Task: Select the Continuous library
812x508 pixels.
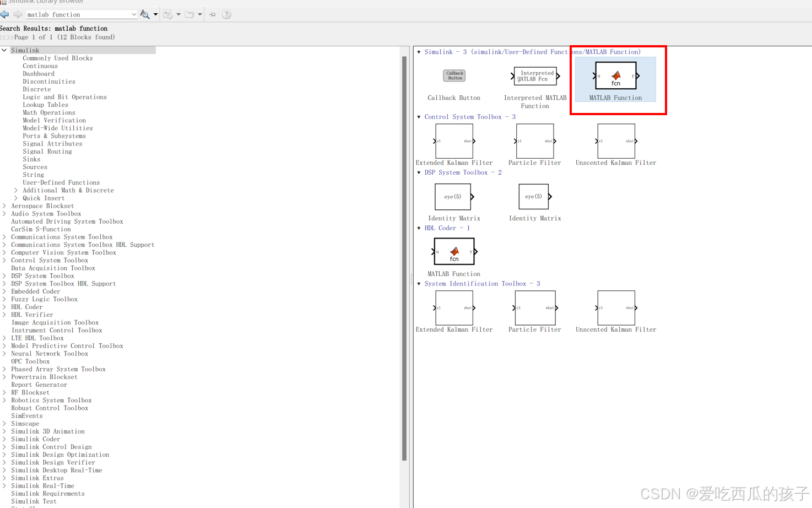Action: pos(40,66)
